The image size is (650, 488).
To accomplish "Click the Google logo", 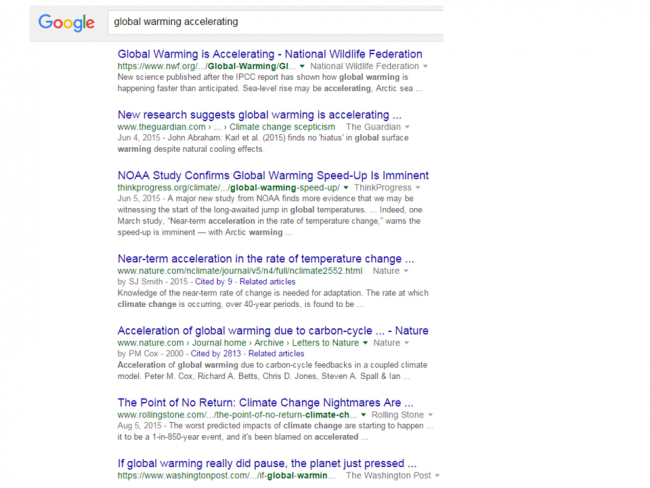I will (x=66, y=22).
